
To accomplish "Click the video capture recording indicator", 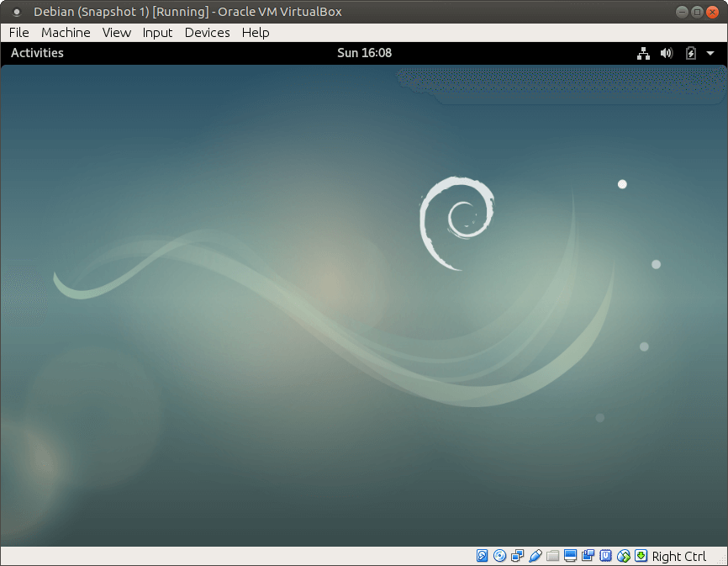I will 588,556.
